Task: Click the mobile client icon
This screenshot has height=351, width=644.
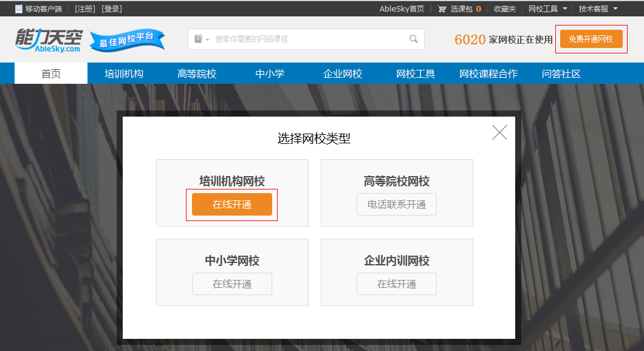Action: [18, 9]
